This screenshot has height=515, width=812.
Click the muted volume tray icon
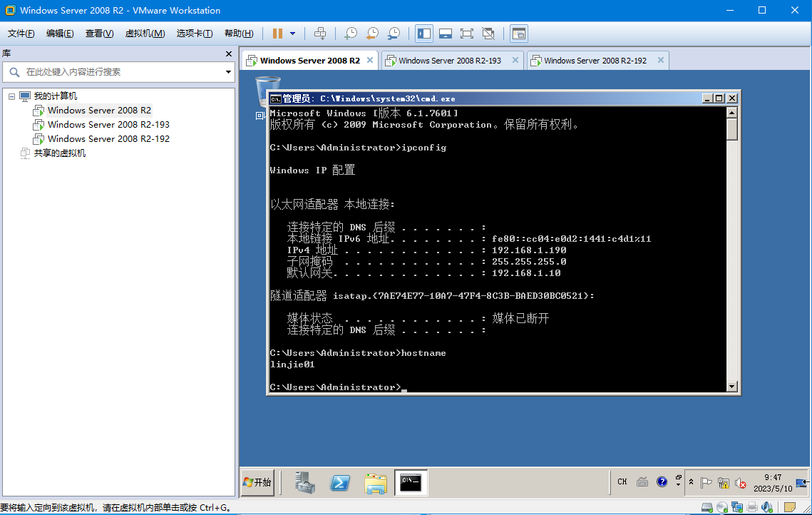(741, 483)
